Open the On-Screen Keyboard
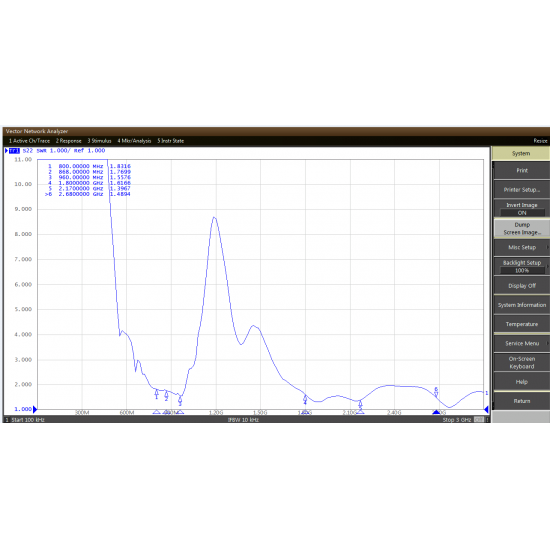 coord(522,363)
